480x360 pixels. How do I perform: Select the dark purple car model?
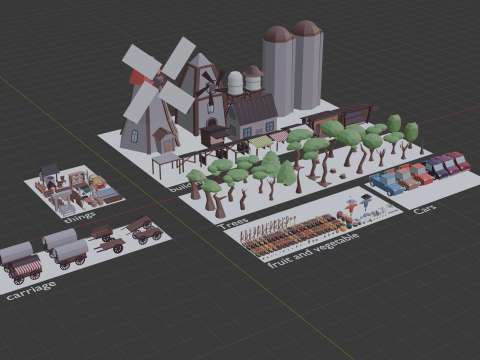(437, 168)
